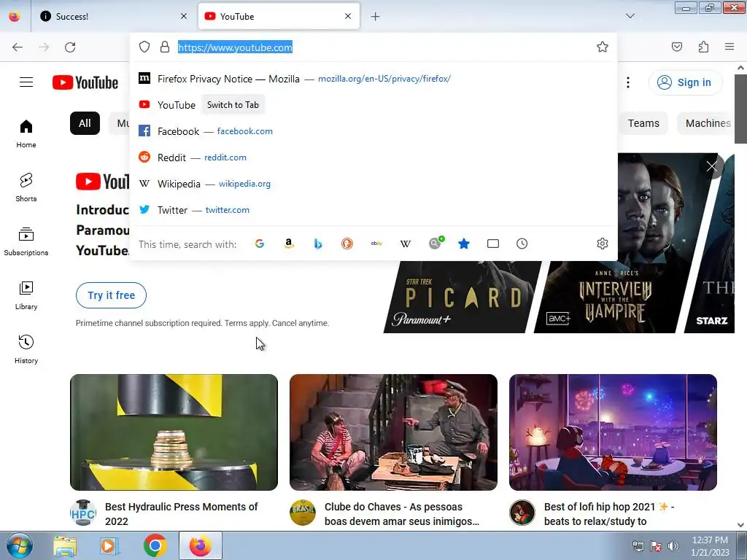Click the Star Trek Picard banner
The height and width of the screenshot is (560, 747).
pyautogui.click(x=462, y=297)
